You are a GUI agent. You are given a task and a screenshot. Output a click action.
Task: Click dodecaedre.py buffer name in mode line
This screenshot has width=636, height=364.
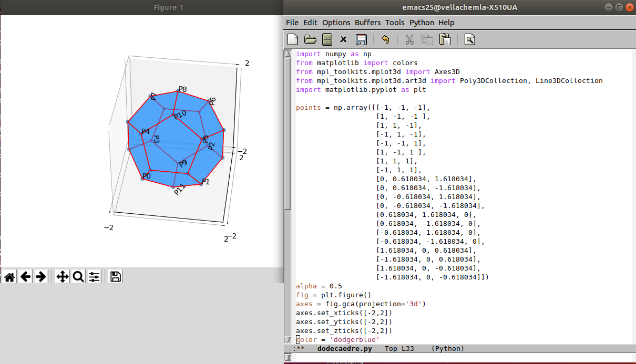click(344, 349)
